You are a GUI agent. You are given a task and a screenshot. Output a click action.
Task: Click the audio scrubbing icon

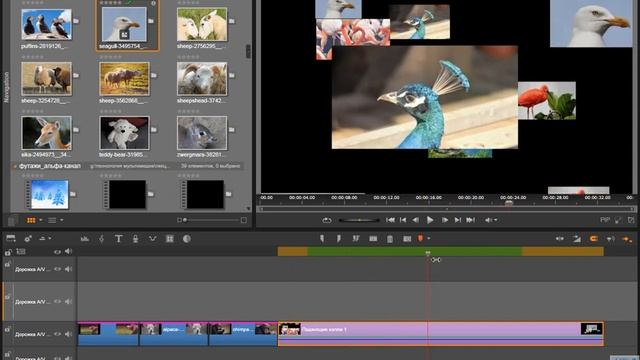(610, 239)
